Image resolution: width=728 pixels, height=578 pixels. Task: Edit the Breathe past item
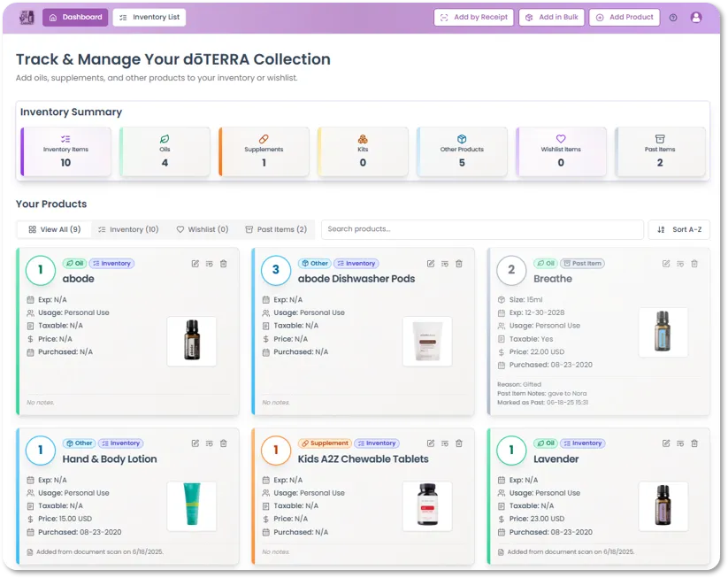click(666, 264)
